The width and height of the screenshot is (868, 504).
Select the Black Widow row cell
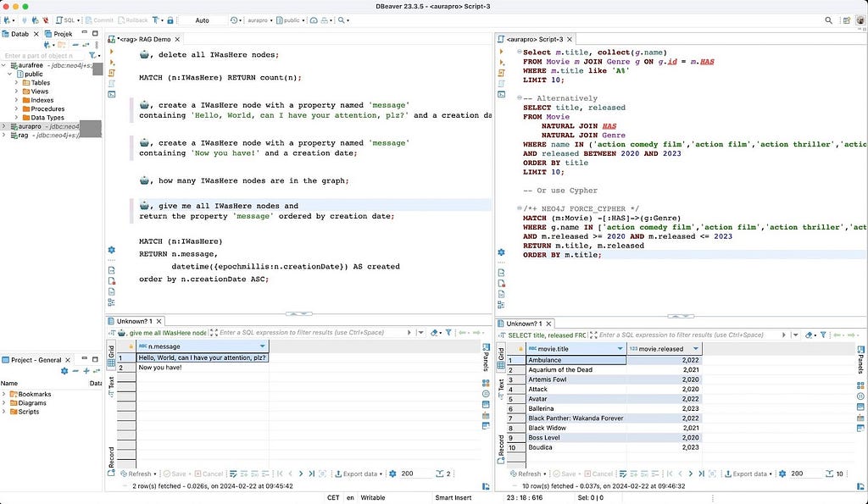[576, 428]
